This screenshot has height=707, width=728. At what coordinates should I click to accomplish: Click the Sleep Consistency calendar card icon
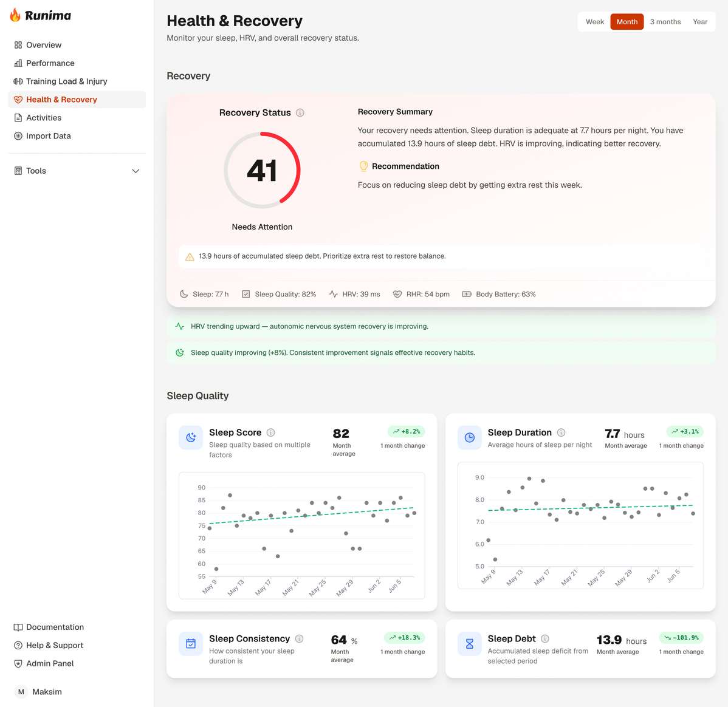[x=191, y=644]
